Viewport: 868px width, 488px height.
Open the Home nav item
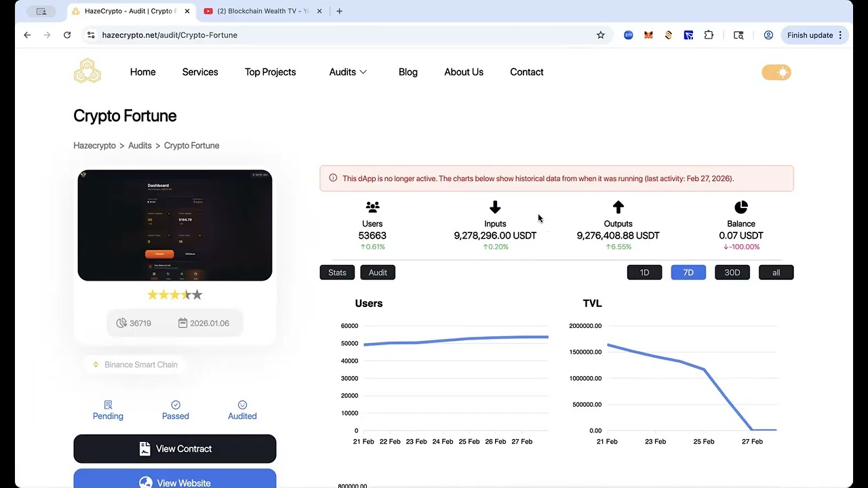(x=143, y=72)
